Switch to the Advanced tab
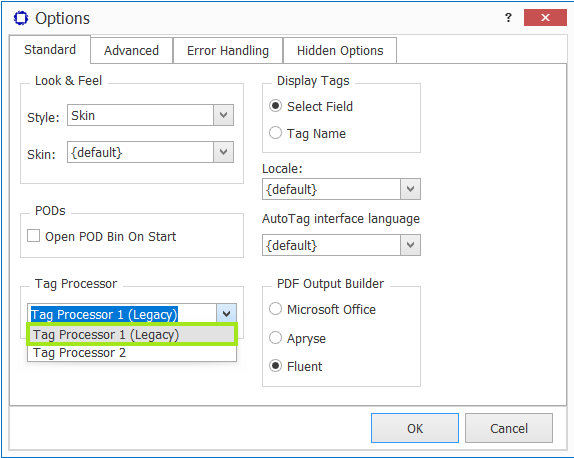Screen dimensions: 574x458 pyautogui.click(x=131, y=51)
